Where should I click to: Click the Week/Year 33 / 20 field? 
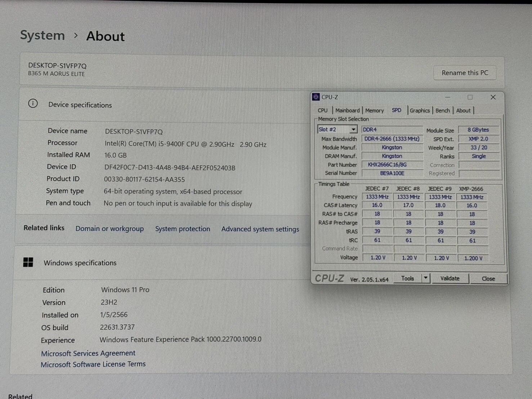pyautogui.click(x=478, y=148)
